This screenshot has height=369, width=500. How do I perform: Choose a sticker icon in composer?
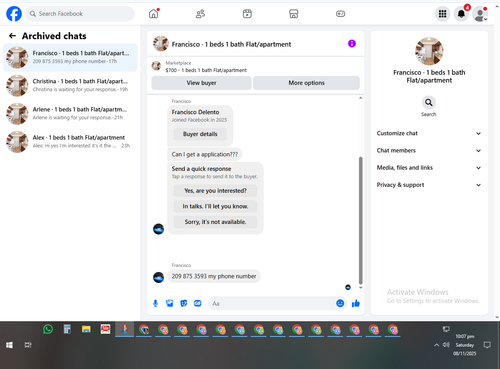pos(184,303)
